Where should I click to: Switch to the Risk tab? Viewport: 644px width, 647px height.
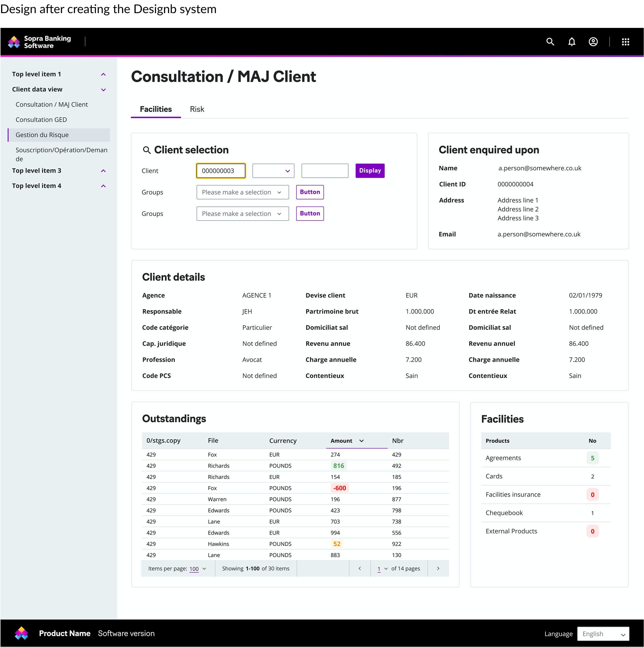click(197, 109)
